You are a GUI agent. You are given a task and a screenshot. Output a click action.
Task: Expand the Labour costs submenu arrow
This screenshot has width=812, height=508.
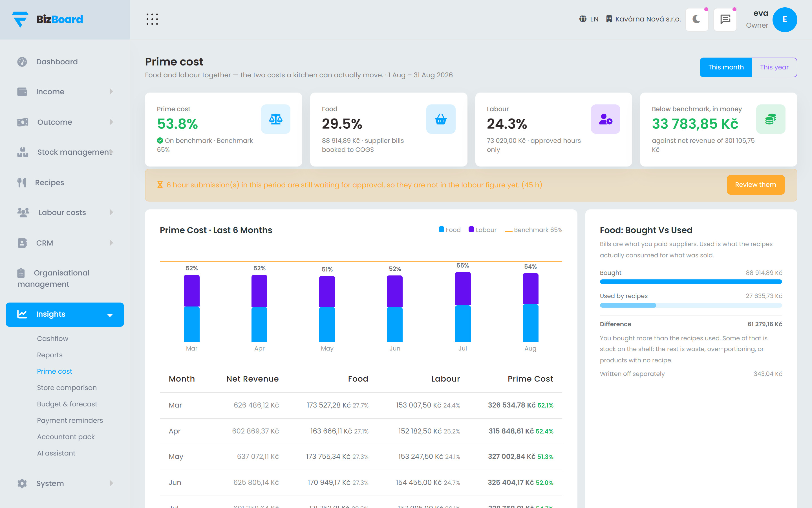coord(111,212)
